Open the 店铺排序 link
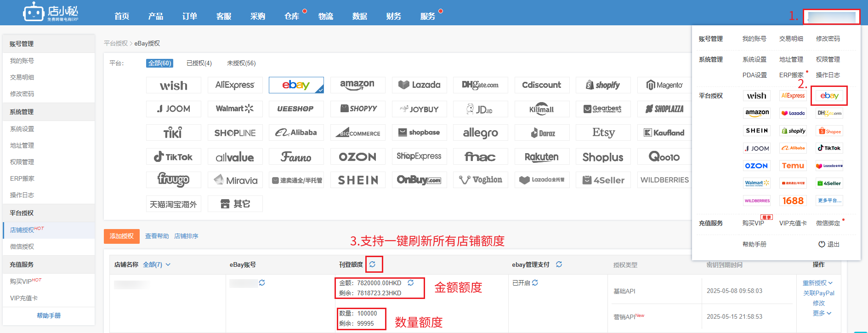This screenshot has width=868, height=333. [186, 236]
